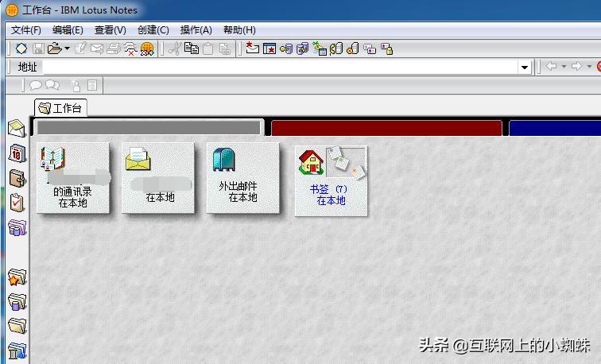Select the 书签 (7) 在本地 tile
This screenshot has height=364, width=601.
[332, 181]
